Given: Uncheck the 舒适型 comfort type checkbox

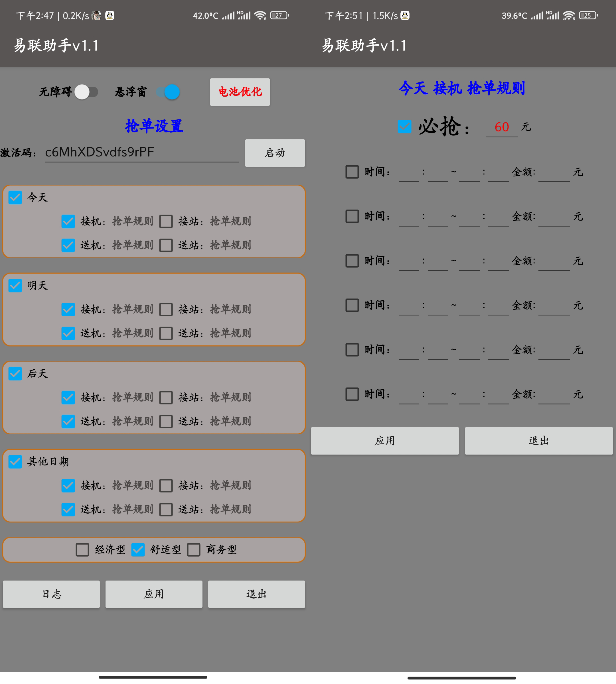Looking at the screenshot, I should coord(138,550).
